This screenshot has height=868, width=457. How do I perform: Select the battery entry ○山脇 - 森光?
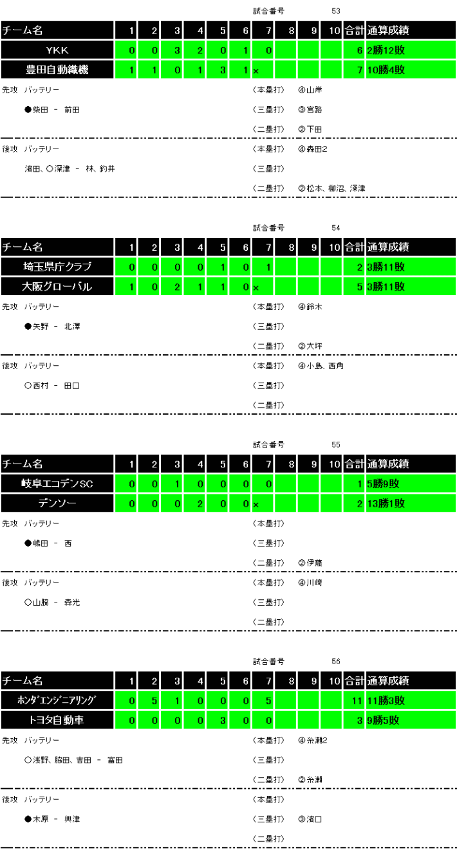[x=52, y=602]
